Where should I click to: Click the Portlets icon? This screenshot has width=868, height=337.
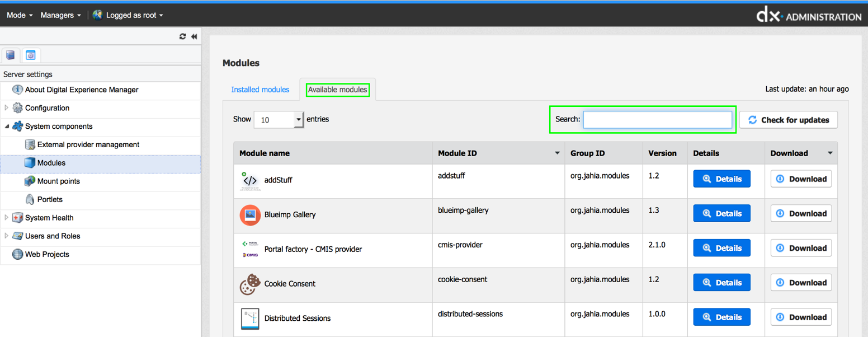coord(30,199)
